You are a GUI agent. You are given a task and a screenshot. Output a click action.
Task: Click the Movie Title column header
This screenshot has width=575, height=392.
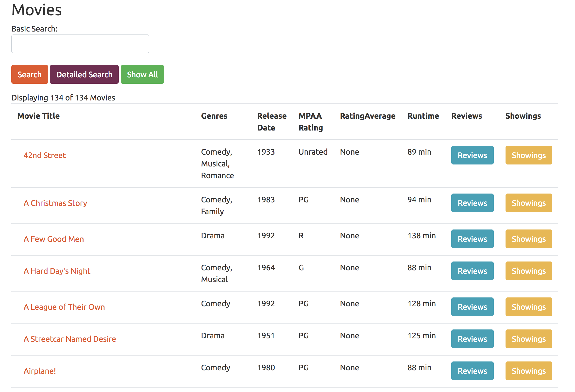(x=38, y=116)
